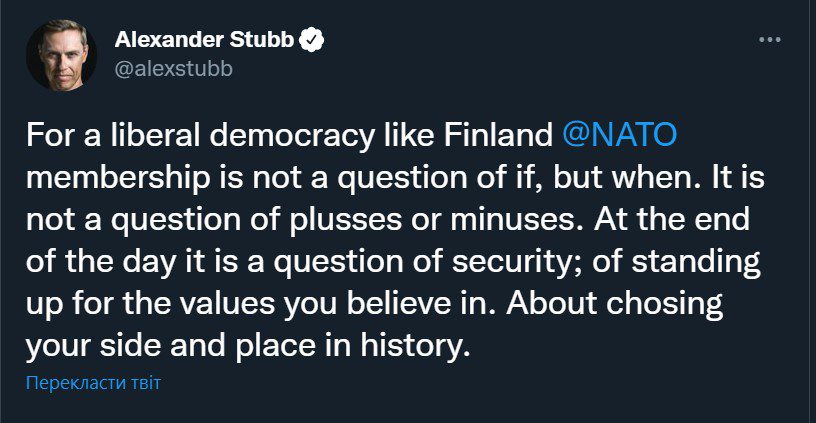Click the word democracy in first line
Screen dimensions: 816x423
[x=292, y=135]
